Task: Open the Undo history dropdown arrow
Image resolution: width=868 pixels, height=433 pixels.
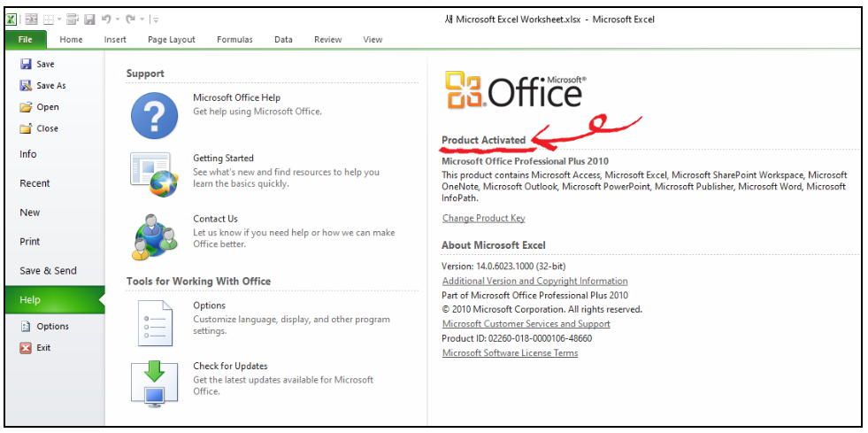Action: 118,19
